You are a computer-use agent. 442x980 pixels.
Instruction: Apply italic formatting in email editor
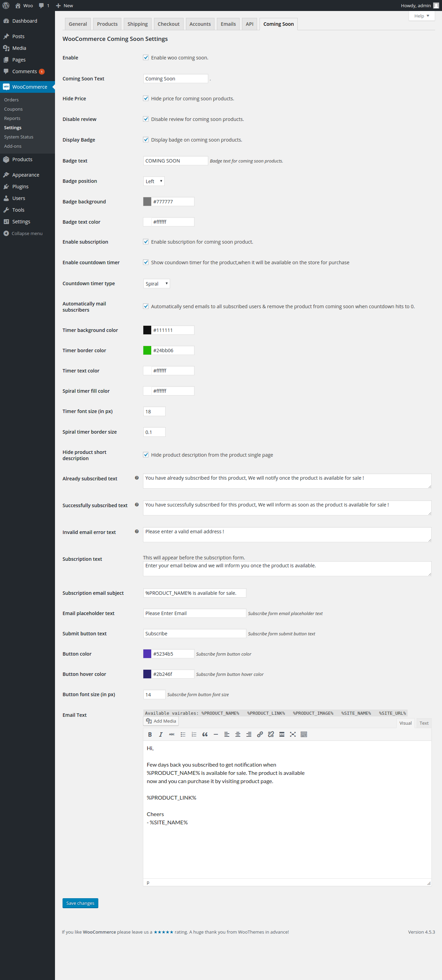click(x=161, y=734)
